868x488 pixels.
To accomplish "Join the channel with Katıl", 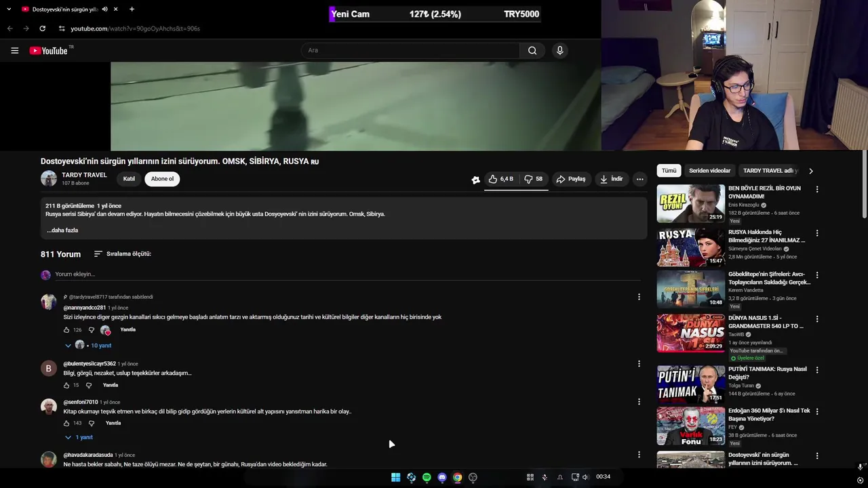I will [129, 179].
